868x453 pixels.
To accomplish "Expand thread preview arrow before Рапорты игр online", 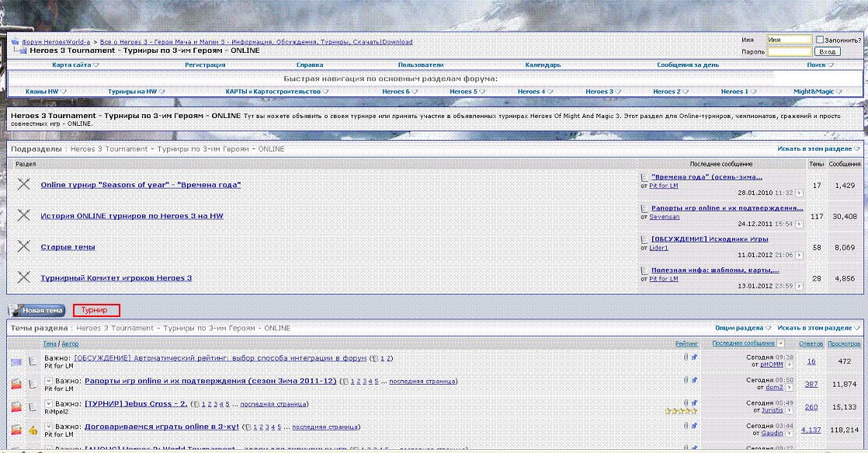I will [x=48, y=381].
